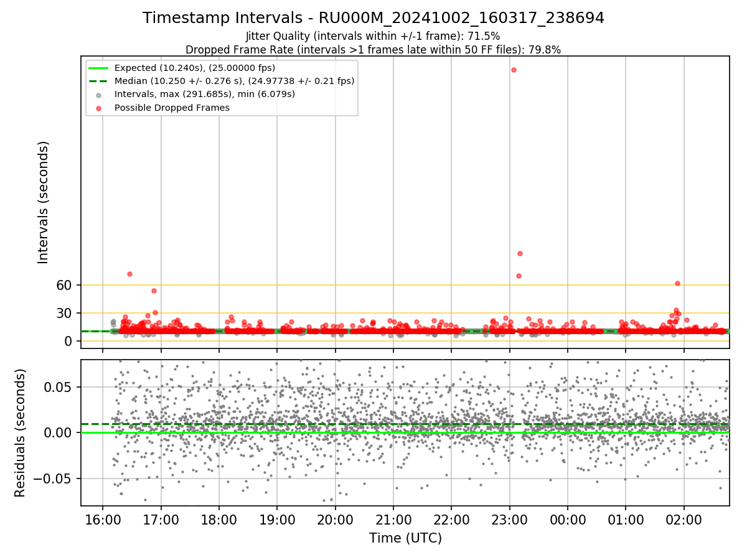Click the 'Intervals (seconds)' y-axis label

(x=43, y=202)
